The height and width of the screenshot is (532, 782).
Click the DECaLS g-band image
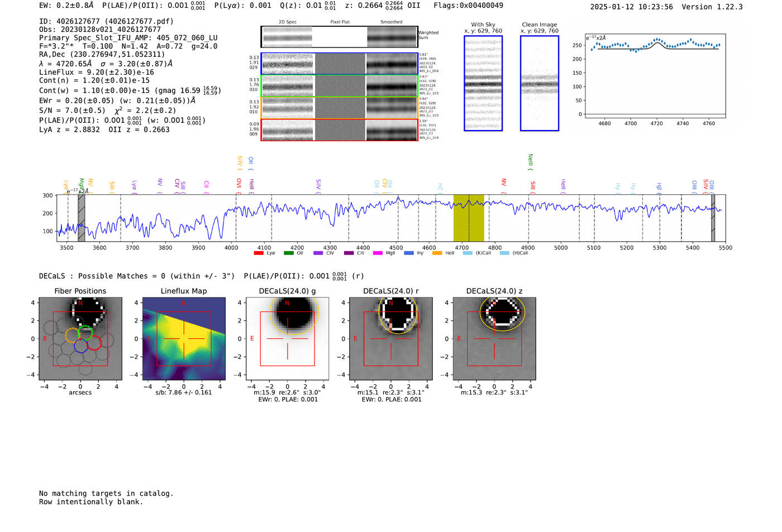[288, 339]
